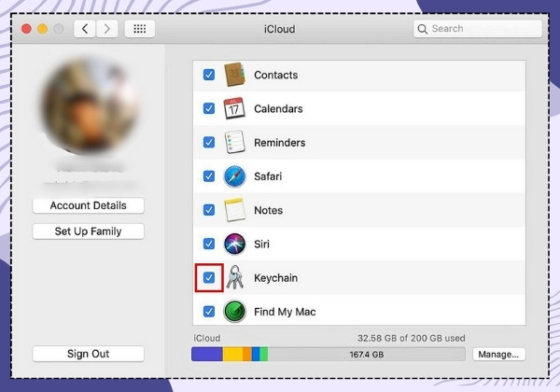Toggle the Siri checkbox
Viewport: 560px width, 392px height.
tap(209, 244)
